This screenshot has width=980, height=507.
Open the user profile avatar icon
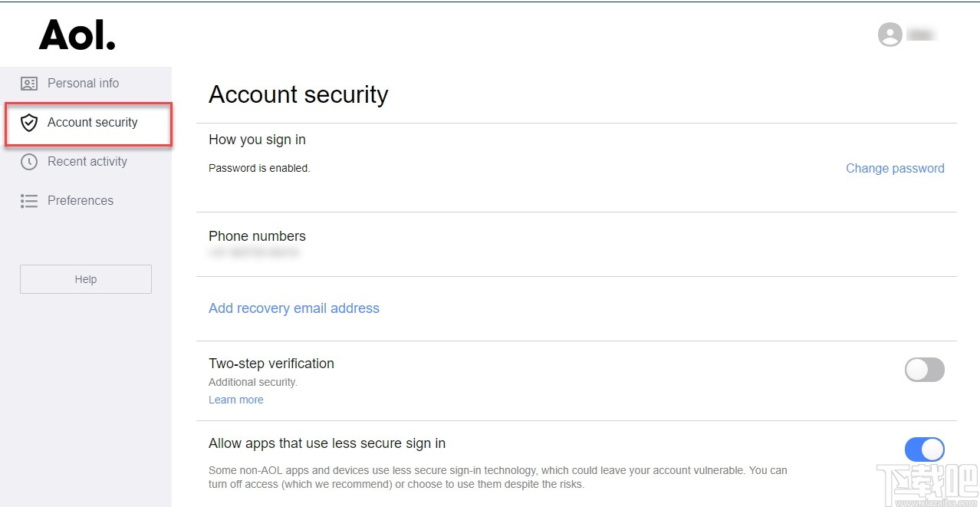click(x=890, y=35)
